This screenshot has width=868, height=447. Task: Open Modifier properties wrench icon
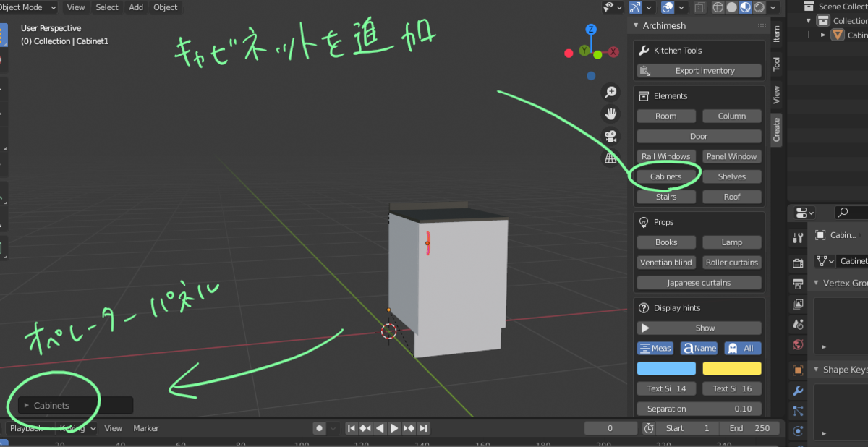798,391
